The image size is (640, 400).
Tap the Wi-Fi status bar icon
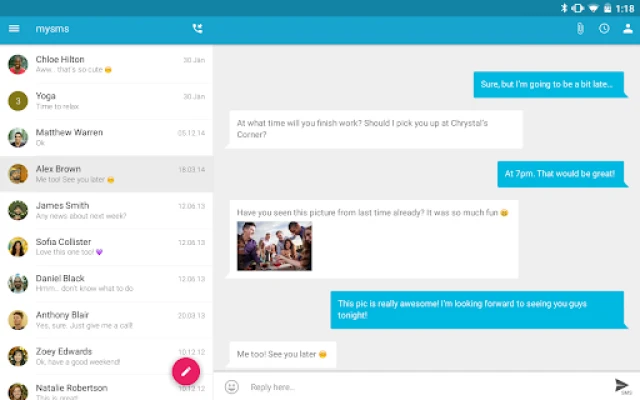coord(593,8)
